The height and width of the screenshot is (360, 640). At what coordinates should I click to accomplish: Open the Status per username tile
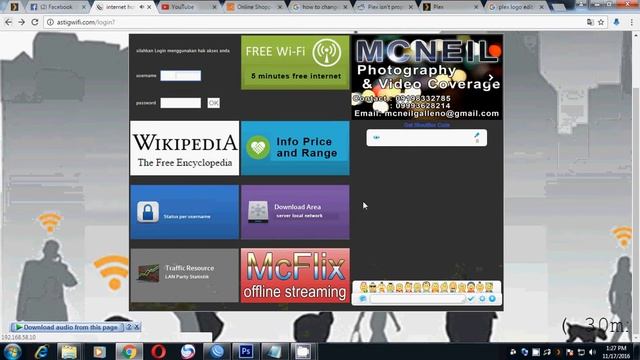click(184, 212)
